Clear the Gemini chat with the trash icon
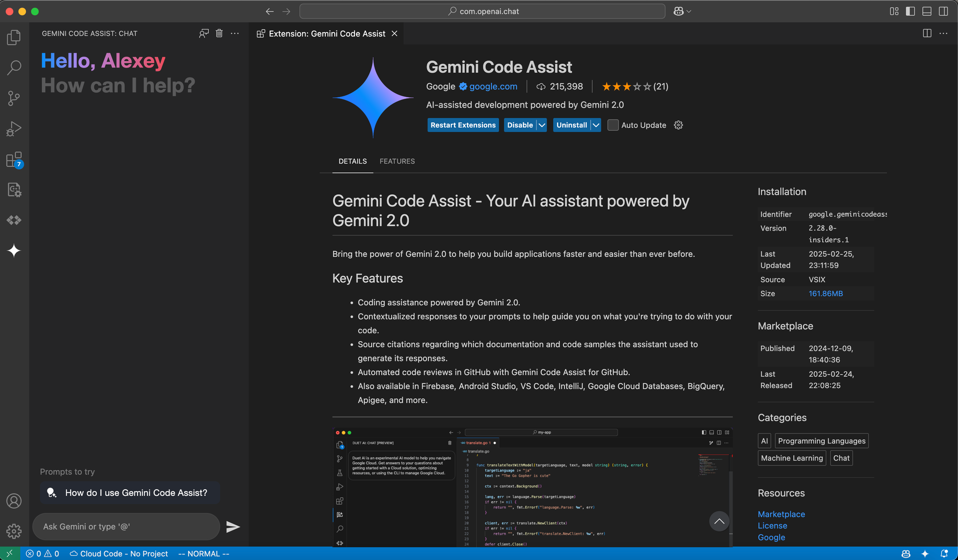Screen dimensions: 958x560 click(x=219, y=34)
